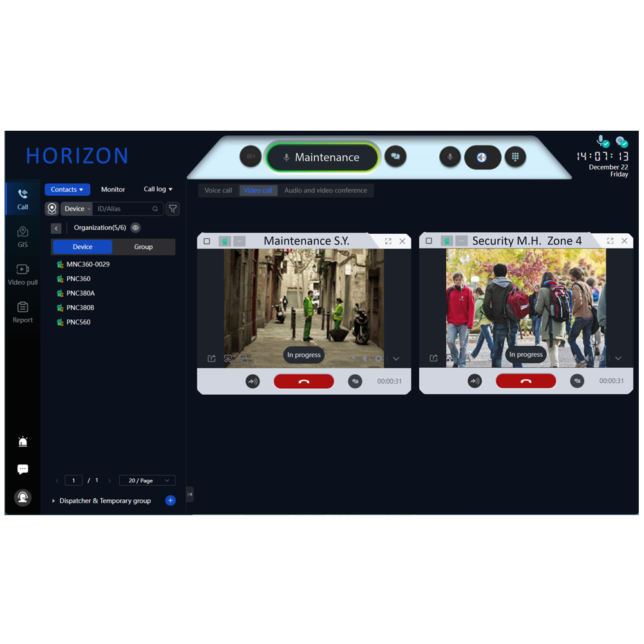Open the Report section in sidebar
The width and height of the screenshot is (644, 644).
pyautogui.click(x=23, y=312)
